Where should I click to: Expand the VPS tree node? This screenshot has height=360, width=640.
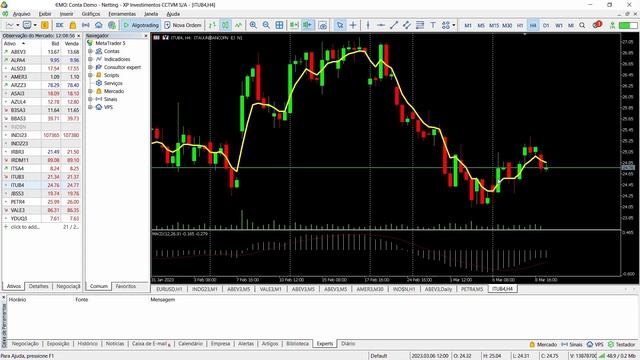pos(90,107)
